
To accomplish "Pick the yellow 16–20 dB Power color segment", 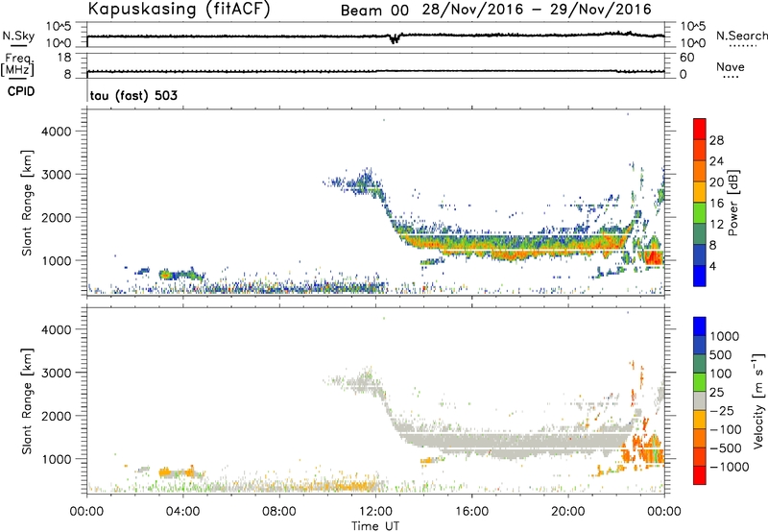I will tap(700, 191).
